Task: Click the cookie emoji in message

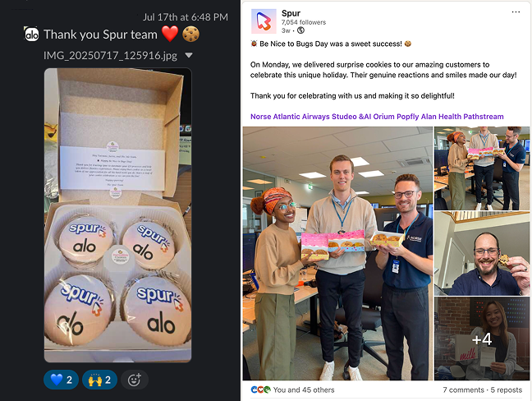Action: click(190, 35)
